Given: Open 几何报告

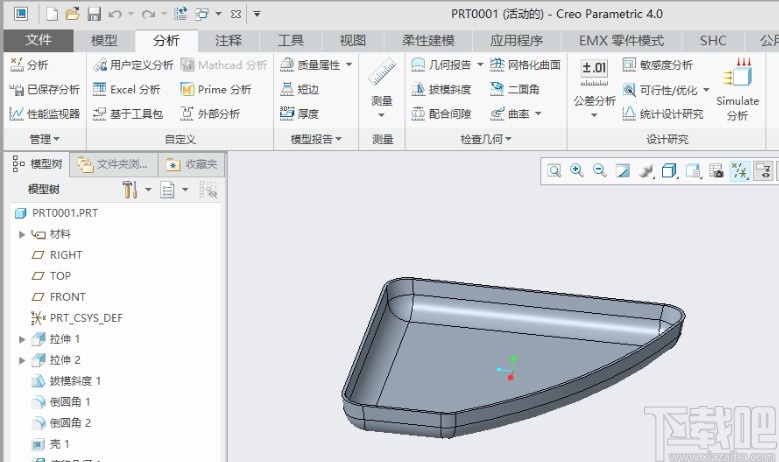Looking at the screenshot, I should pyautogui.click(x=441, y=65).
